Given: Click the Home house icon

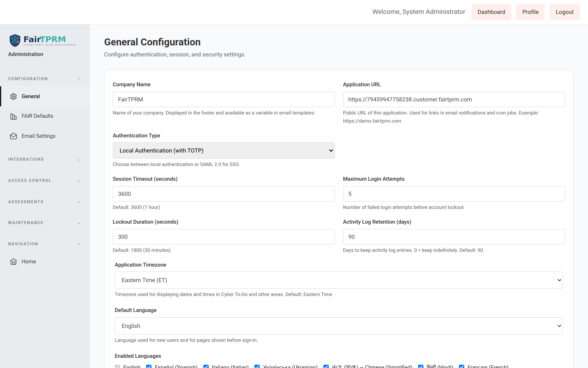Looking at the screenshot, I should 13,261.
